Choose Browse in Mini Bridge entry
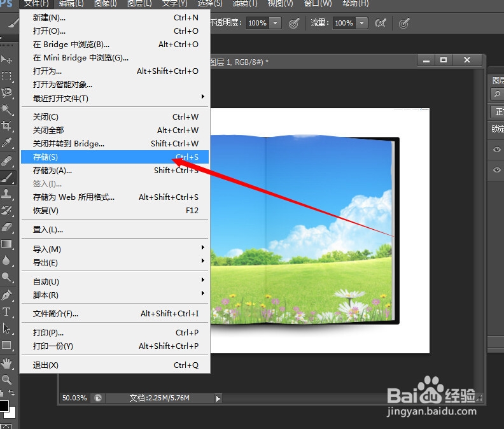504x429 pixels. pyautogui.click(x=115, y=58)
